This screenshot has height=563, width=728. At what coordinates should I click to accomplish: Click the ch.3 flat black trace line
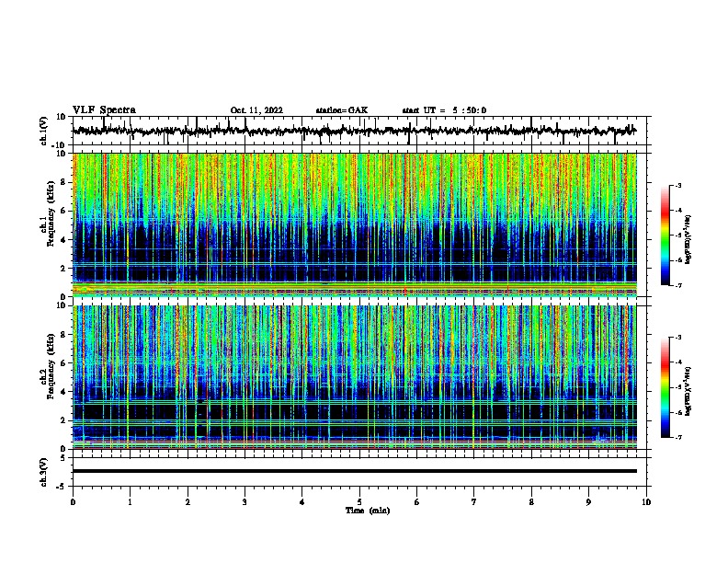tap(355, 471)
